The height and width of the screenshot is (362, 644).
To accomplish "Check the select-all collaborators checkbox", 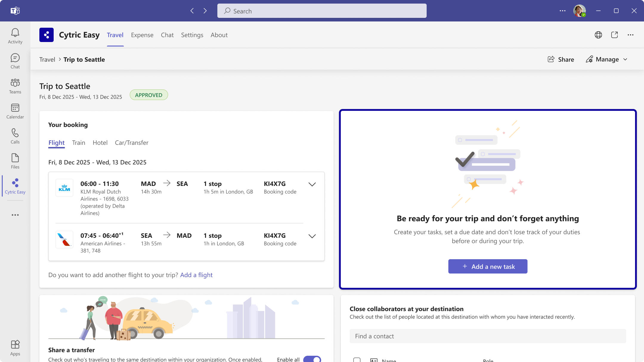I will tap(357, 360).
